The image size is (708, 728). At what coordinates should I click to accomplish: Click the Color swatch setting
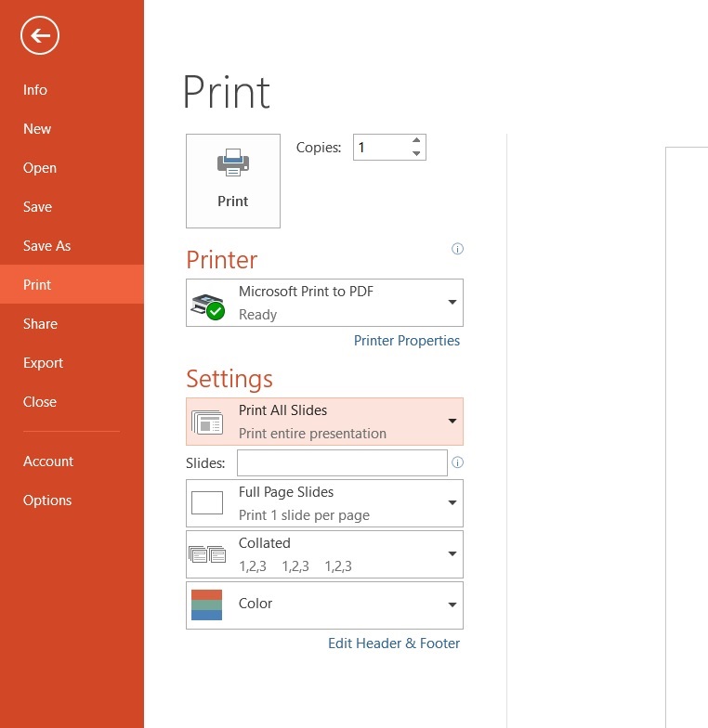207,604
